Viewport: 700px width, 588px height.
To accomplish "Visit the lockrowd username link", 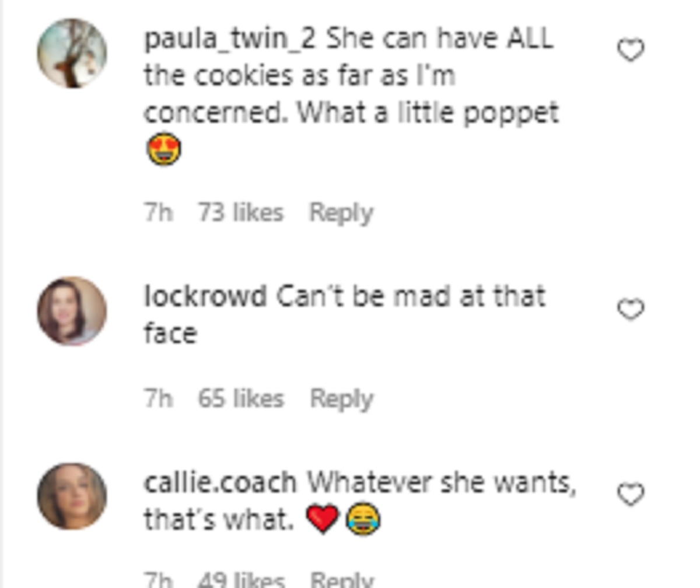I will click(205, 297).
